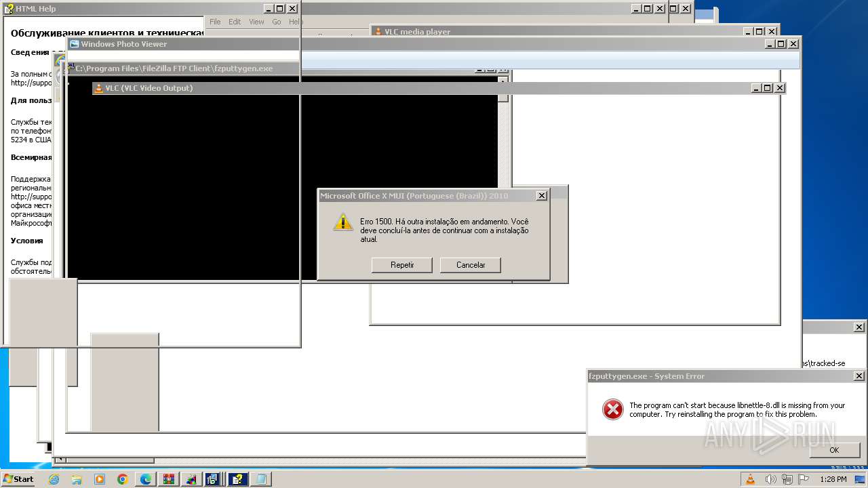The width and height of the screenshot is (868, 488).
Task: Maximize the VLC media player window
Action: click(x=759, y=32)
